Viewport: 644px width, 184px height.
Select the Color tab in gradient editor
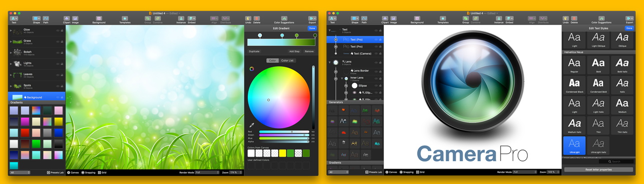click(272, 60)
